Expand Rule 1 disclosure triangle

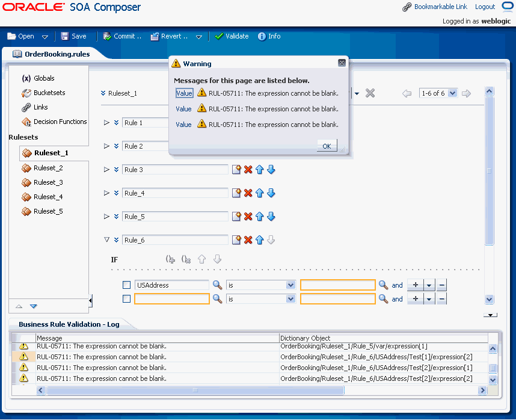106,122
